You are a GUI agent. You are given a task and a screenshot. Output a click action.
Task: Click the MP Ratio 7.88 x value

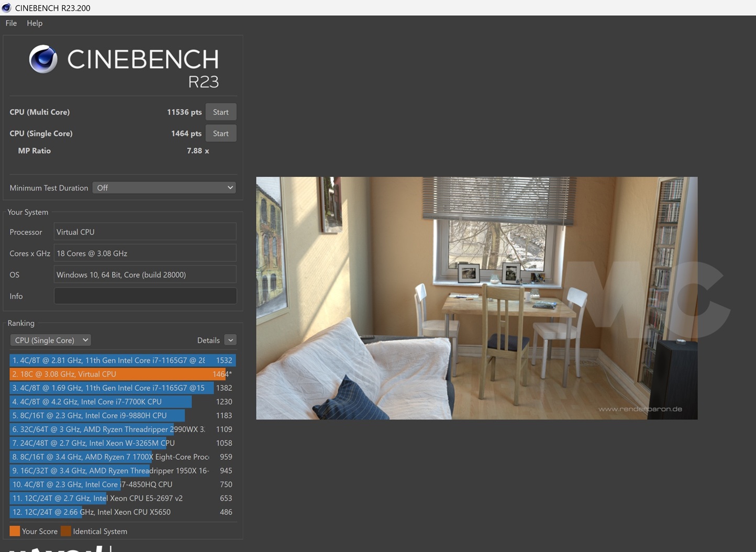pos(198,151)
